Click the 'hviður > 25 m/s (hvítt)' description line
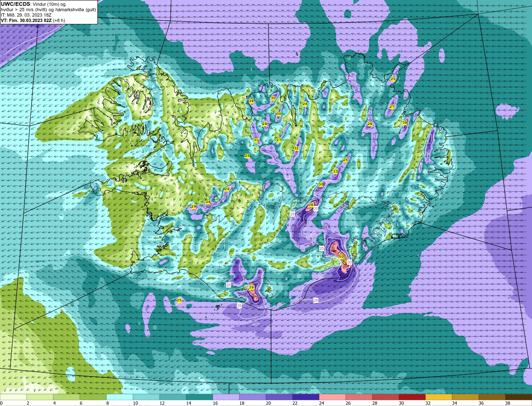Screen dimensions: 532x406 tap(49, 10)
